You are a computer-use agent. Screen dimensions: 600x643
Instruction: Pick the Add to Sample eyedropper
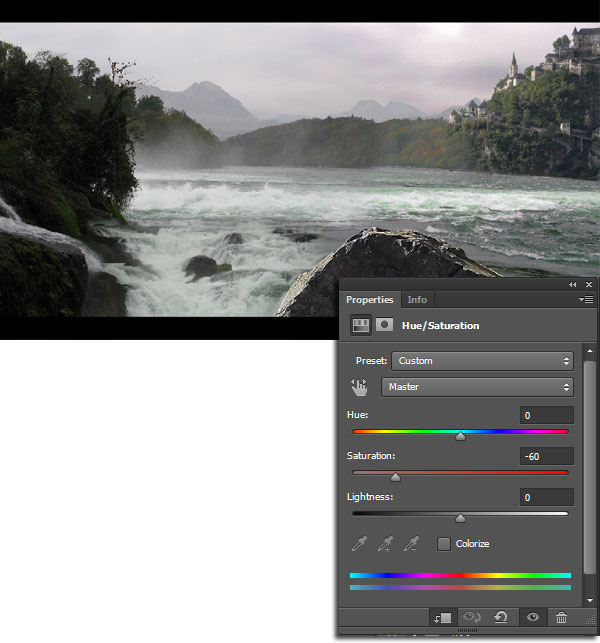[386, 544]
